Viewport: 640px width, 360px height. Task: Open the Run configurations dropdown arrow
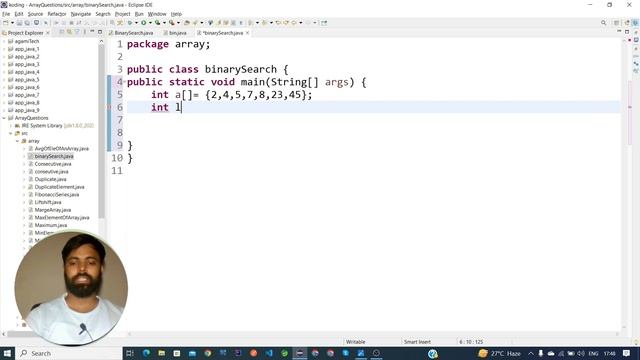(x=150, y=23)
